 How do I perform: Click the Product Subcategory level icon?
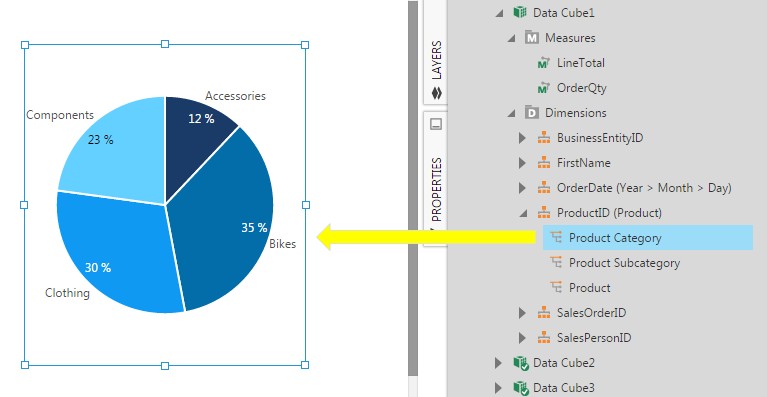pyautogui.click(x=556, y=263)
